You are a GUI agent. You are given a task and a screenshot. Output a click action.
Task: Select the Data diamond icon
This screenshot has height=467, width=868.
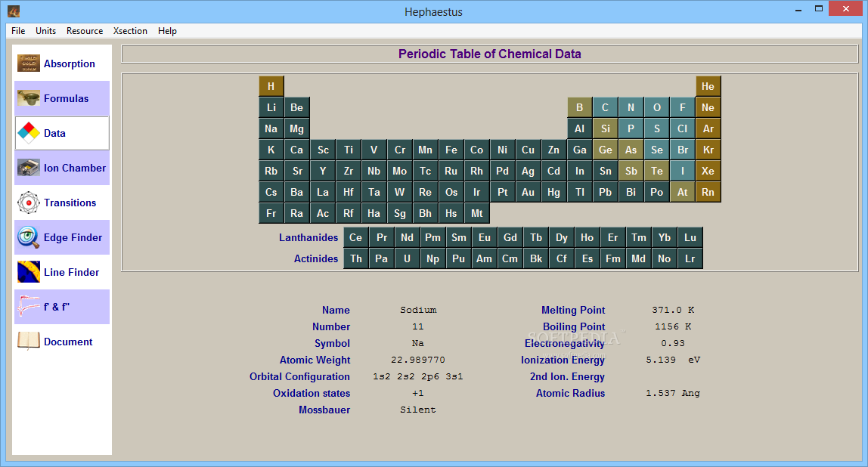pos(28,133)
